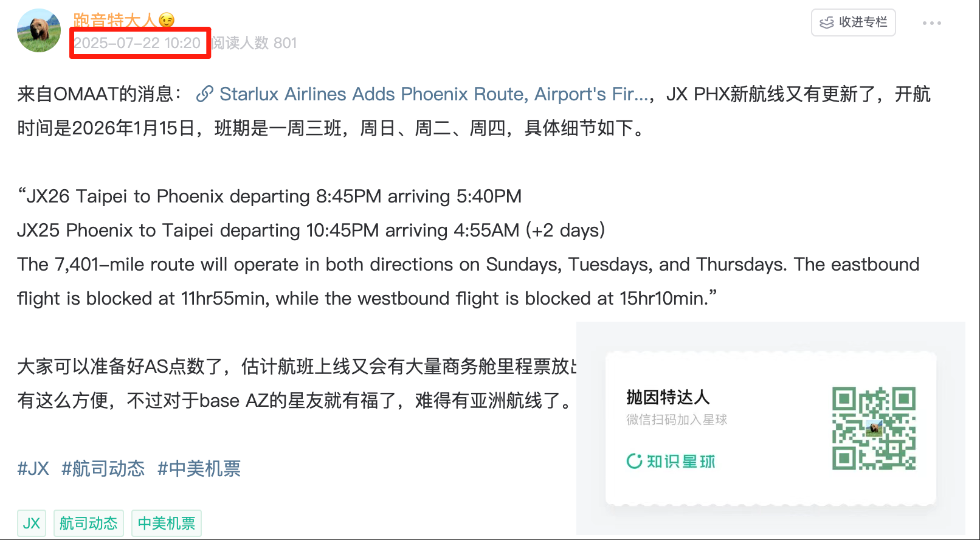Image resolution: width=980 pixels, height=540 pixels.
Task: Select the 中美机票 tag chip
Action: [x=167, y=523]
